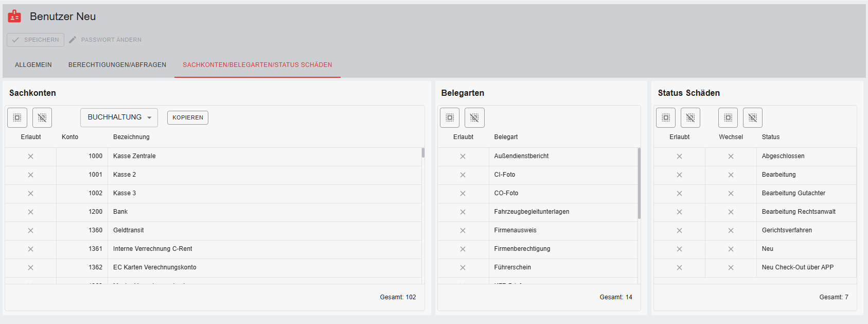Deselect all Wechsel in Status Schäden
The image size is (868, 324).
tap(753, 117)
